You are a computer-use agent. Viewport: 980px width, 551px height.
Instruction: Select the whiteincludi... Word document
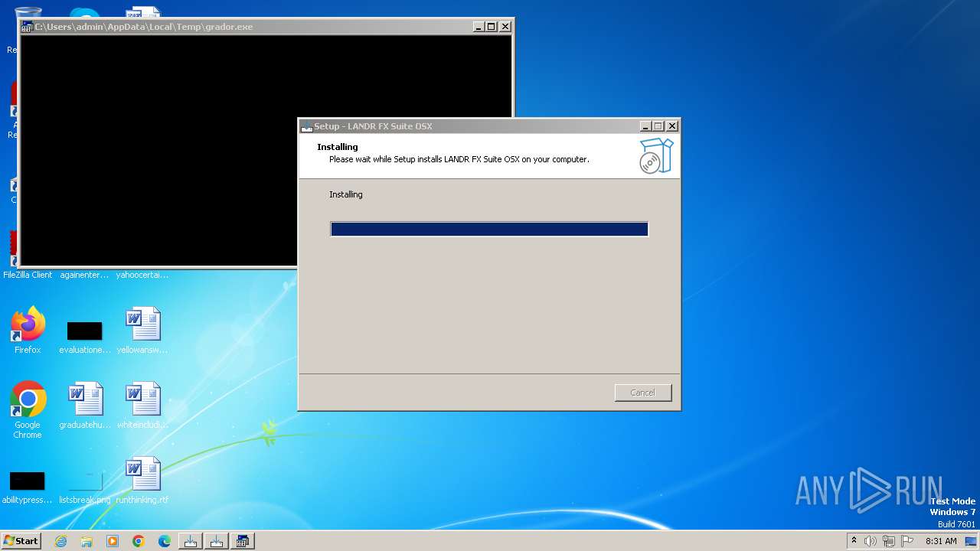[x=142, y=406]
